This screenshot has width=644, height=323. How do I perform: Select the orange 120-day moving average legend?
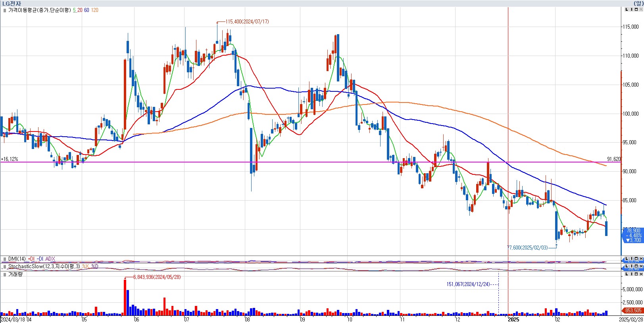[94, 10]
